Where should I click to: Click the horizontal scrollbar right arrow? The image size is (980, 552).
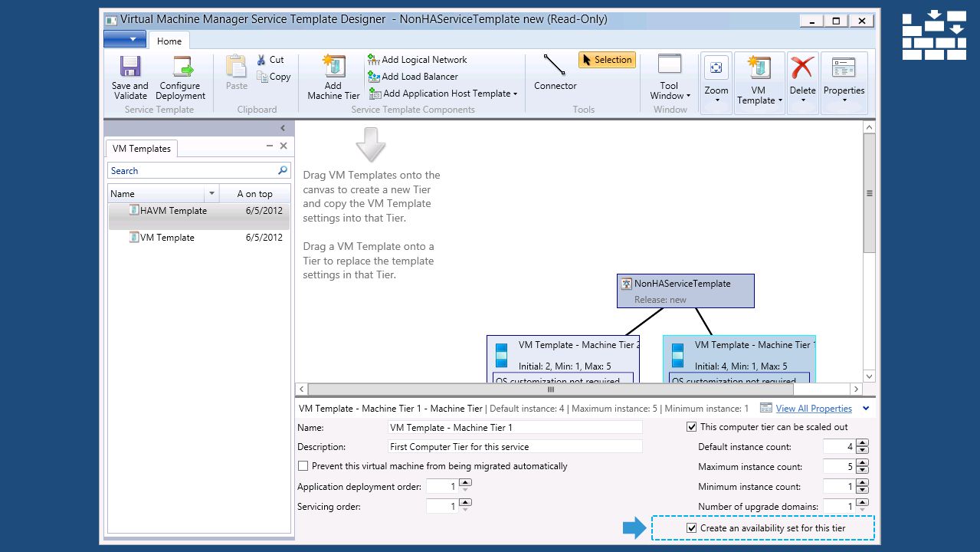coord(857,389)
